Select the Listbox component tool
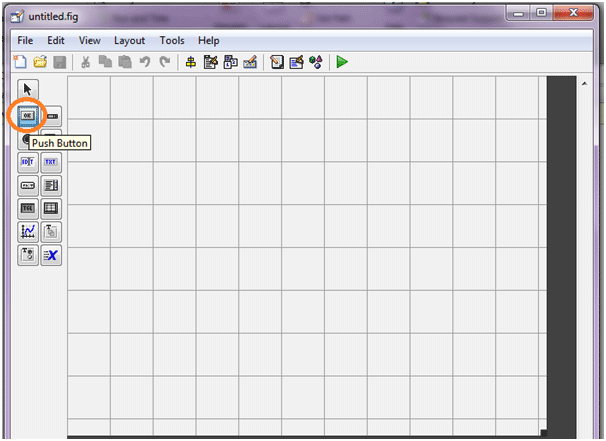606x441 pixels. tap(51, 185)
